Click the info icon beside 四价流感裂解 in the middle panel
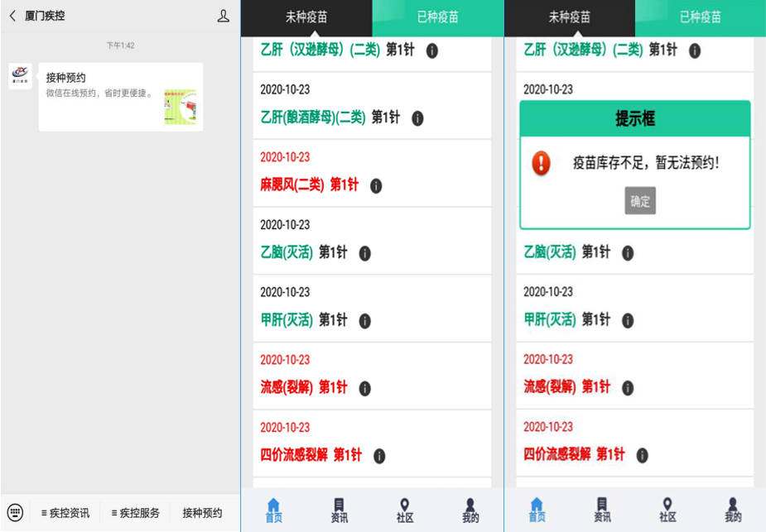Image resolution: width=766 pixels, height=532 pixels. pos(379,456)
